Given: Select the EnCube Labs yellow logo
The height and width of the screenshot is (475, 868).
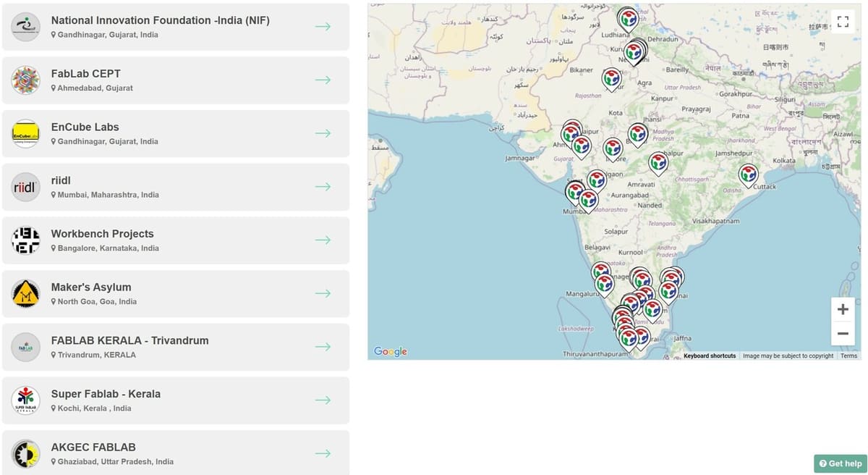Looking at the screenshot, I should point(25,133).
